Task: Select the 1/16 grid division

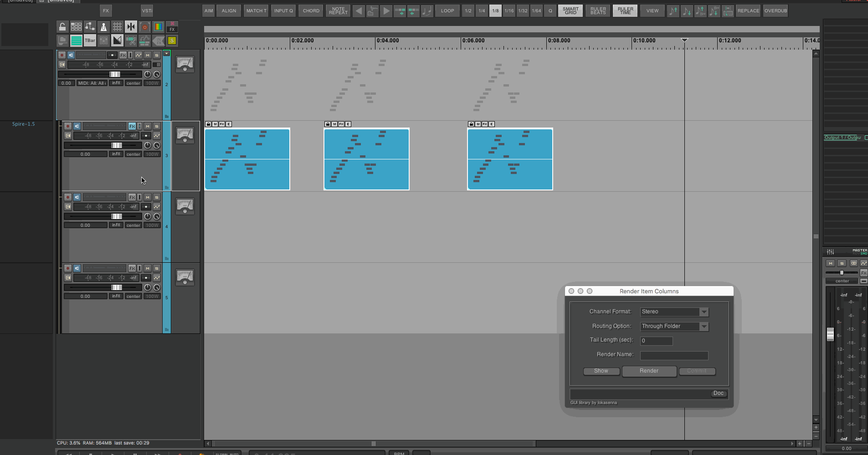Action: pyautogui.click(x=509, y=11)
